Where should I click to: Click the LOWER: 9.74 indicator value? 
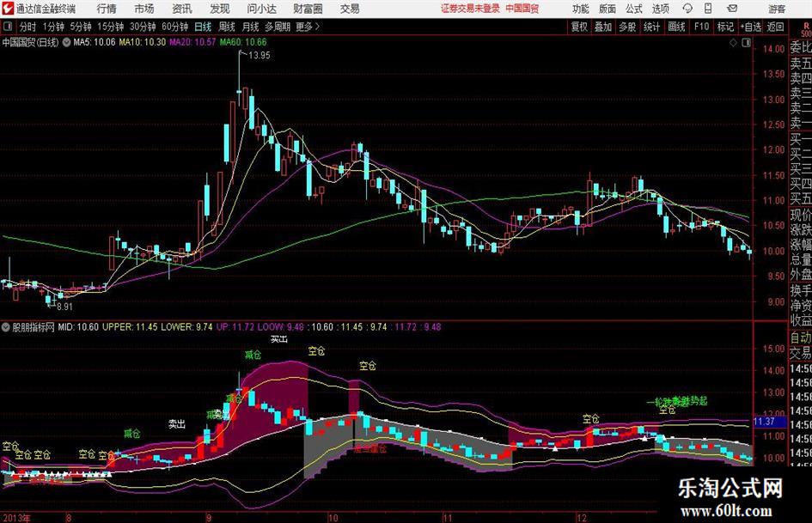coord(186,326)
